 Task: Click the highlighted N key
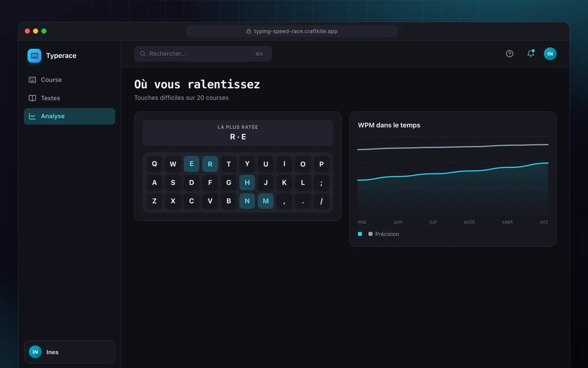point(247,201)
